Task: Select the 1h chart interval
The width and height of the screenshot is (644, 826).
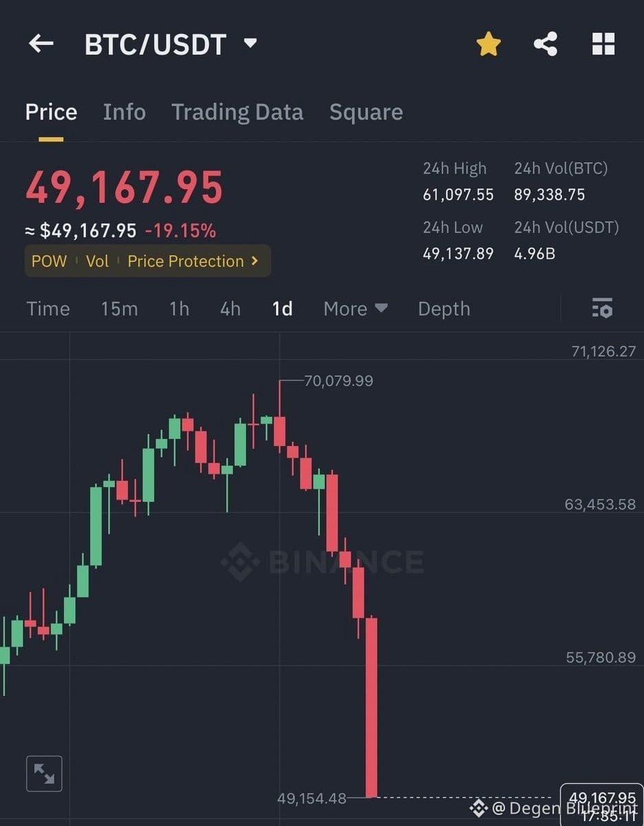Action: [x=179, y=309]
